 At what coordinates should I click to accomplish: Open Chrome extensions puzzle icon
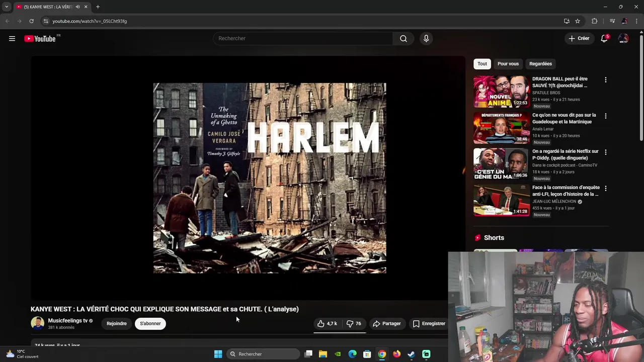pyautogui.click(x=595, y=21)
